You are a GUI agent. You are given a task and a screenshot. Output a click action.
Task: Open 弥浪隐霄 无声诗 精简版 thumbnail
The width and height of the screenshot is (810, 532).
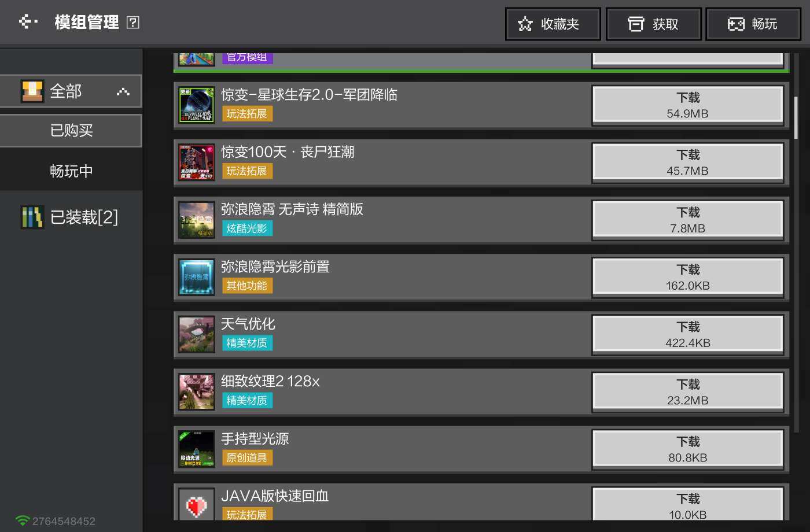[x=196, y=220]
